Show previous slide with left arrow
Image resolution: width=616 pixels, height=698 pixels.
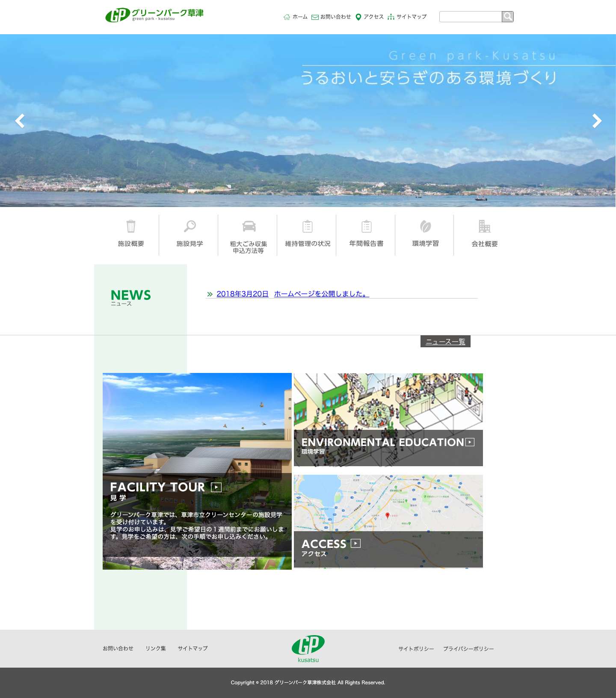[x=20, y=121]
